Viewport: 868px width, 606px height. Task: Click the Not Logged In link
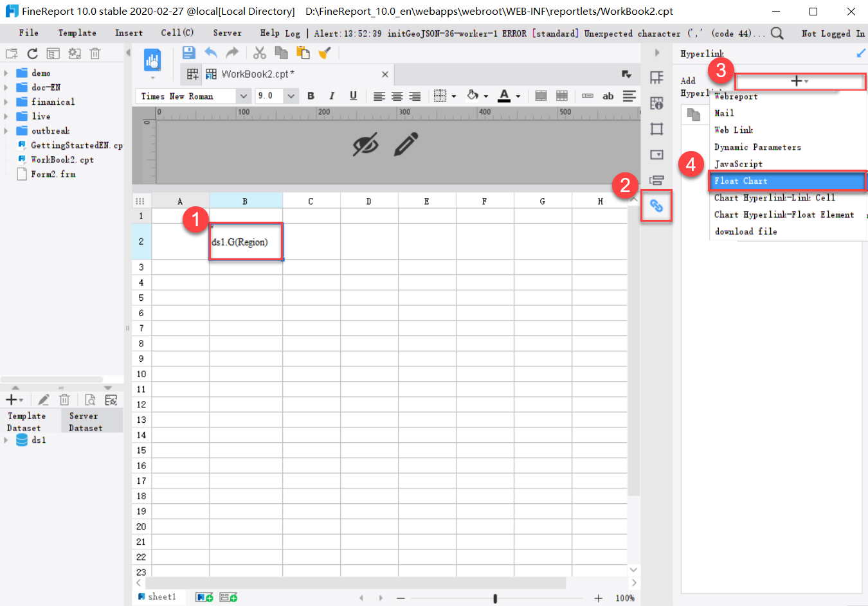833,33
